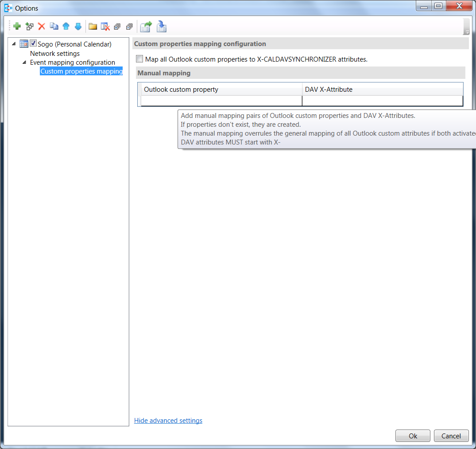Export profiles to file icon

click(146, 27)
